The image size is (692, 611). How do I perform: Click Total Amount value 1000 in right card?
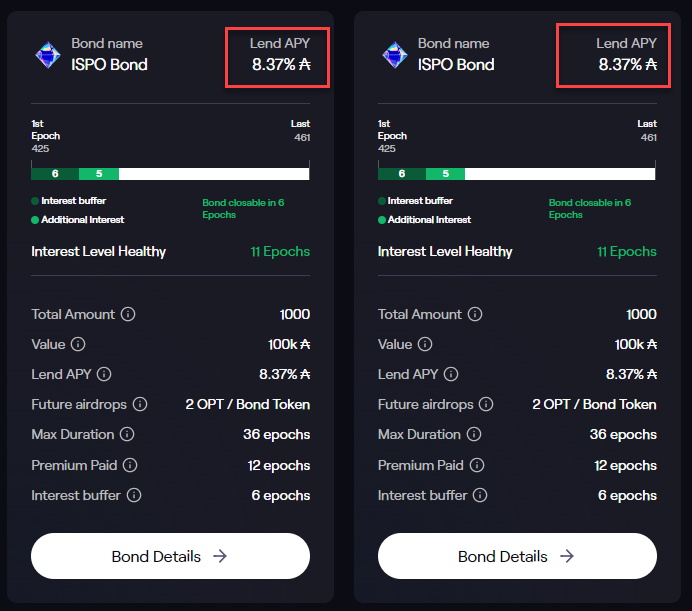tap(641, 314)
